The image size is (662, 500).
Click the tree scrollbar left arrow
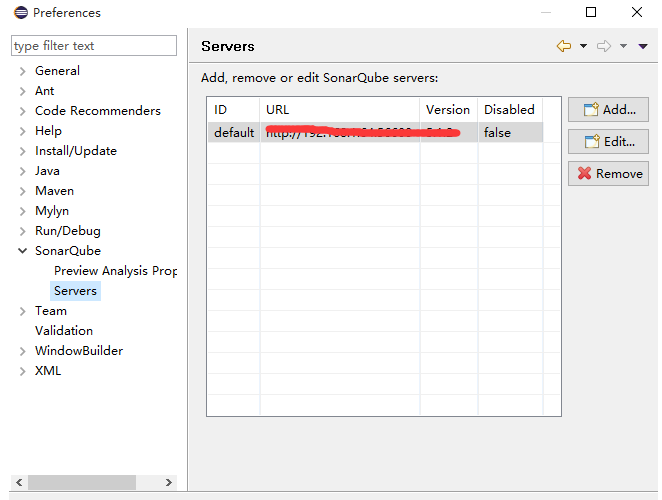point(19,482)
